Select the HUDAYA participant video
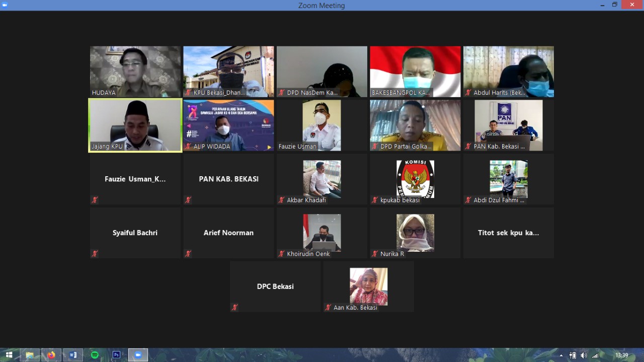Image resolution: width=644 pixels, height=362 pixels. 135,71
